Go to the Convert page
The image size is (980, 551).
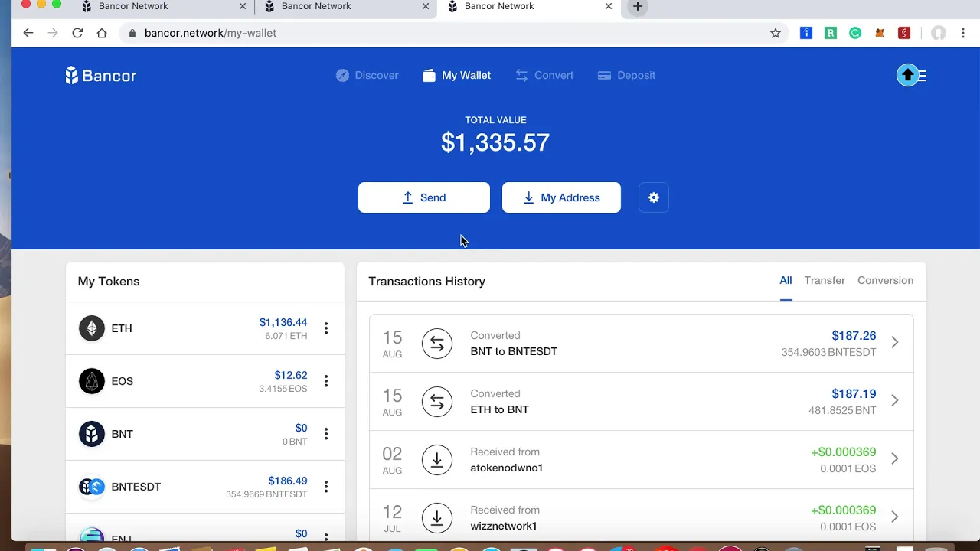pyautogui.click(x=544, y=75)
